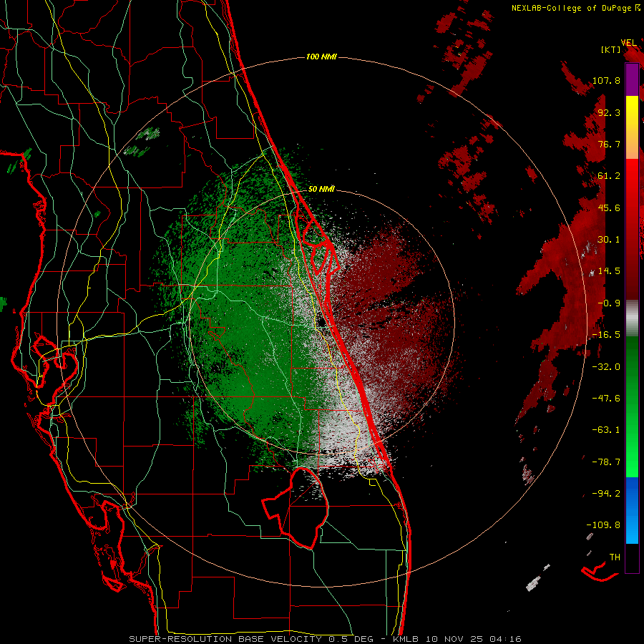The height and width of the screenshot is (644, 644).
Task: Click the 30.1 value on velocity scale
Action: [609, 240]
